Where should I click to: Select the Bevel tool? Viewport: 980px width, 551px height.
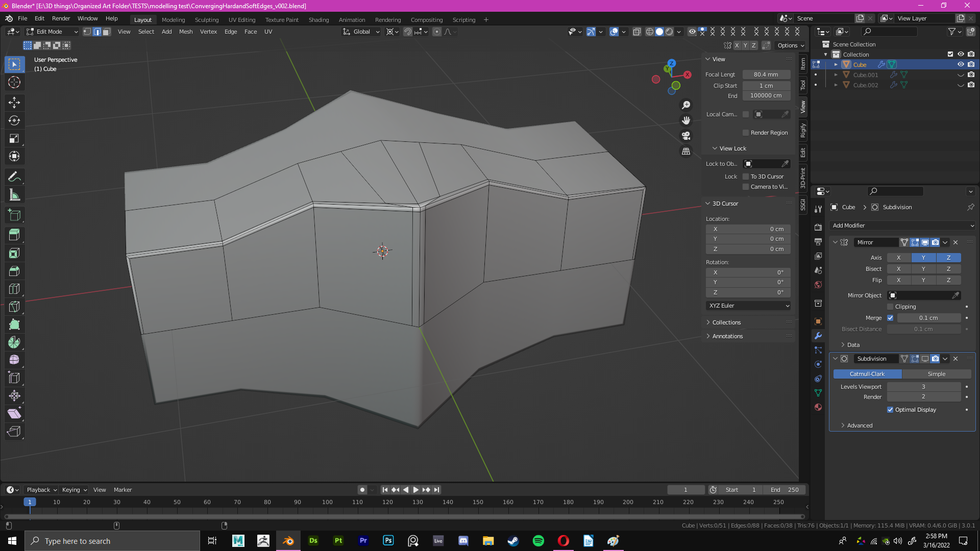click(14, 271)
